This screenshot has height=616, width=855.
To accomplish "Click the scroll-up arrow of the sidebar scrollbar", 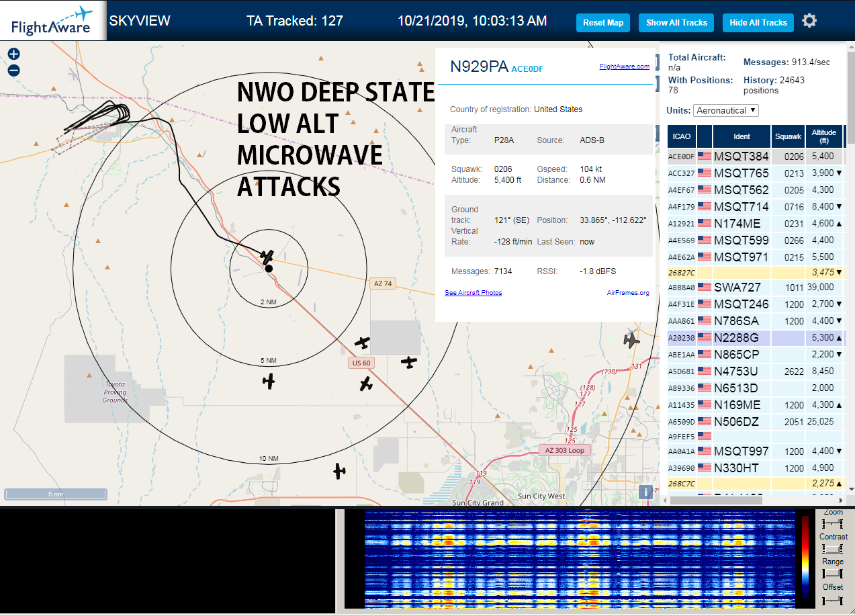I will coord(851,46).
